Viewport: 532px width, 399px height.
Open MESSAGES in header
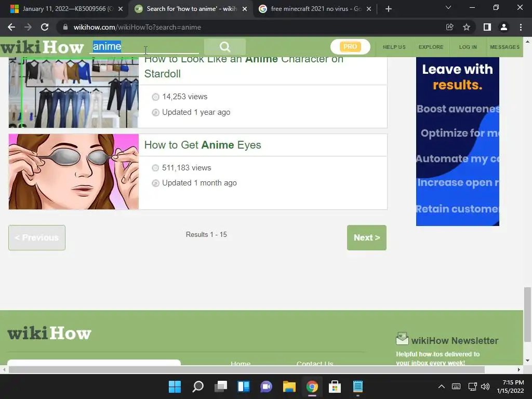[504, 47]
